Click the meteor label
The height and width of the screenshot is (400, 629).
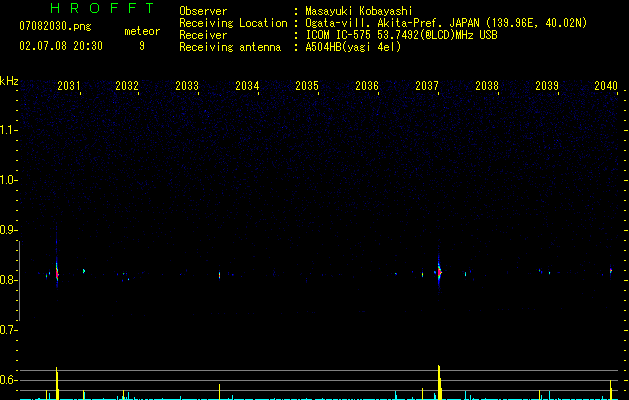click(x=142, y=31)
